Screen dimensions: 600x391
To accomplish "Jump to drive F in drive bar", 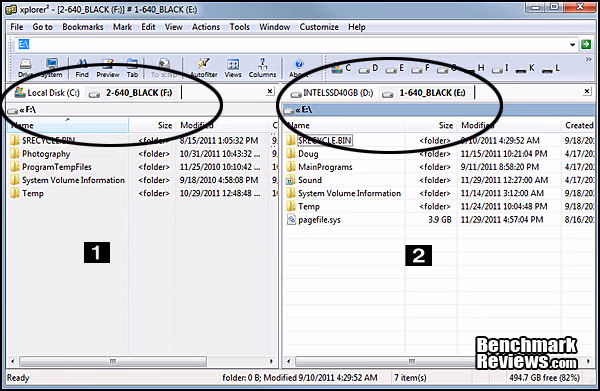I will tap(420, 68).
